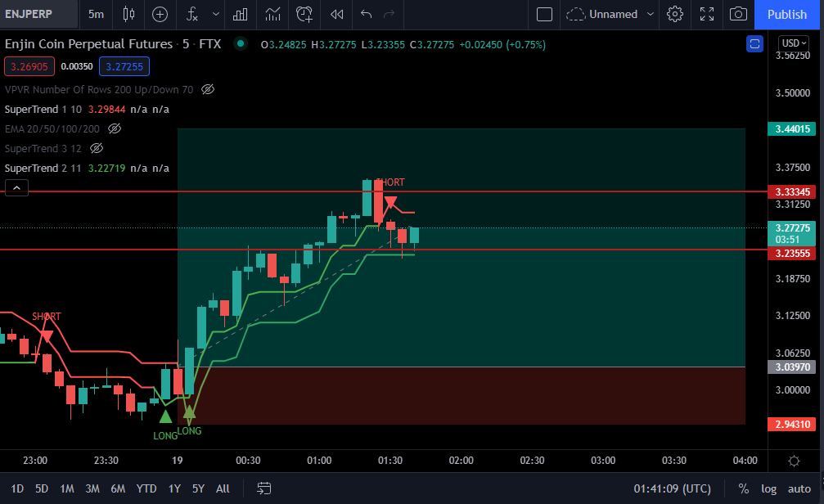Set the range to 1Y
Screen dimensions: 824x504
tap(174, 488)
